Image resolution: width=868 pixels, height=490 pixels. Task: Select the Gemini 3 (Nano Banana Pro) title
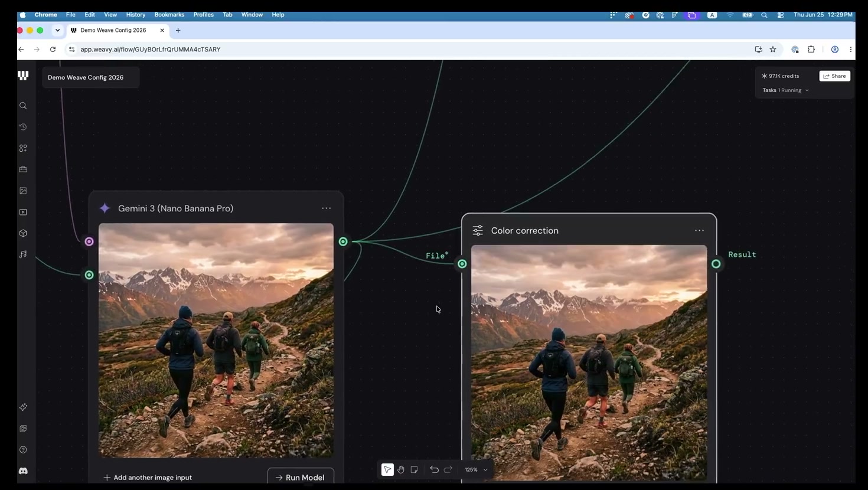pos(175,208)
